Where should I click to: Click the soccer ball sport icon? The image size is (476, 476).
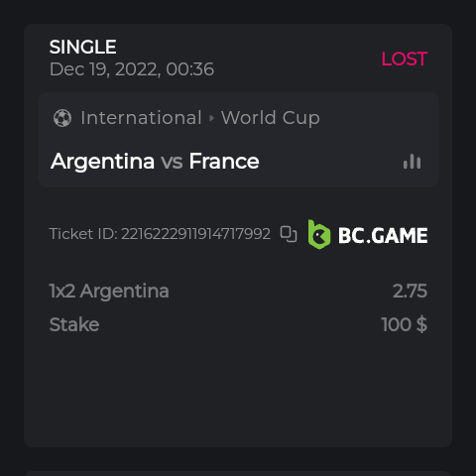click(x=62, y=118)
